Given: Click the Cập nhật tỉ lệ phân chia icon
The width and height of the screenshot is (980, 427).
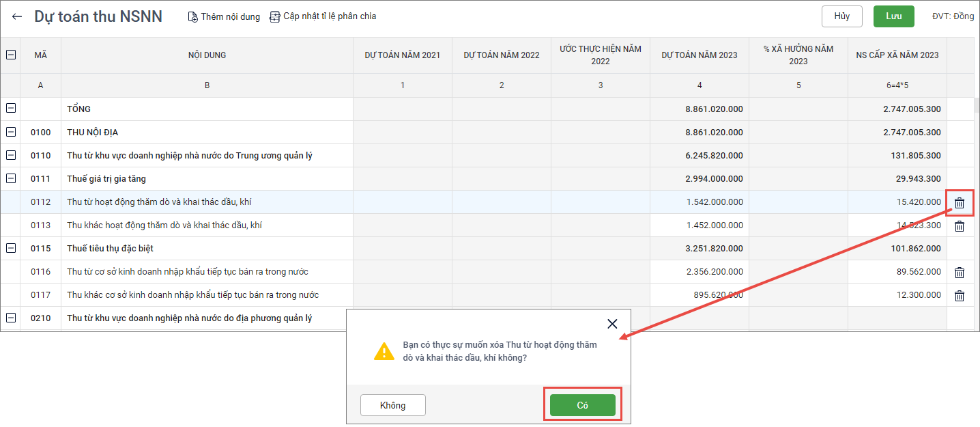Looking at the screenshot, I should click(275, 16).
